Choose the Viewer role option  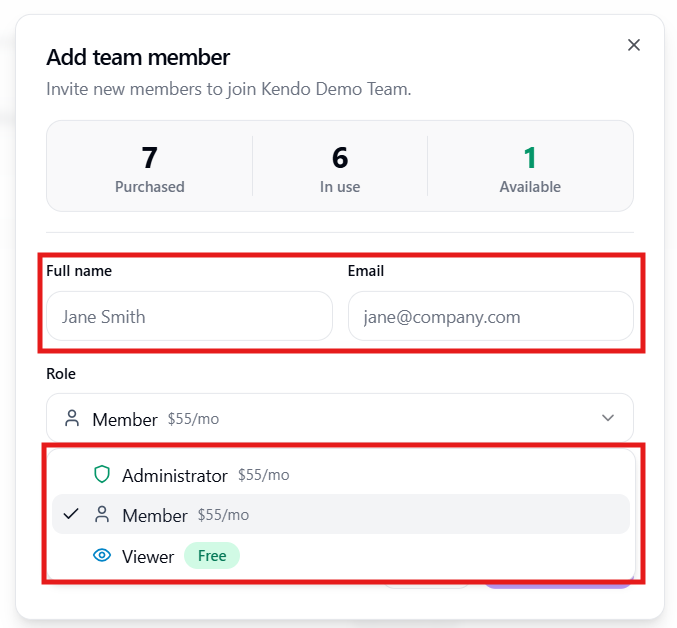[x=148, y=557]
